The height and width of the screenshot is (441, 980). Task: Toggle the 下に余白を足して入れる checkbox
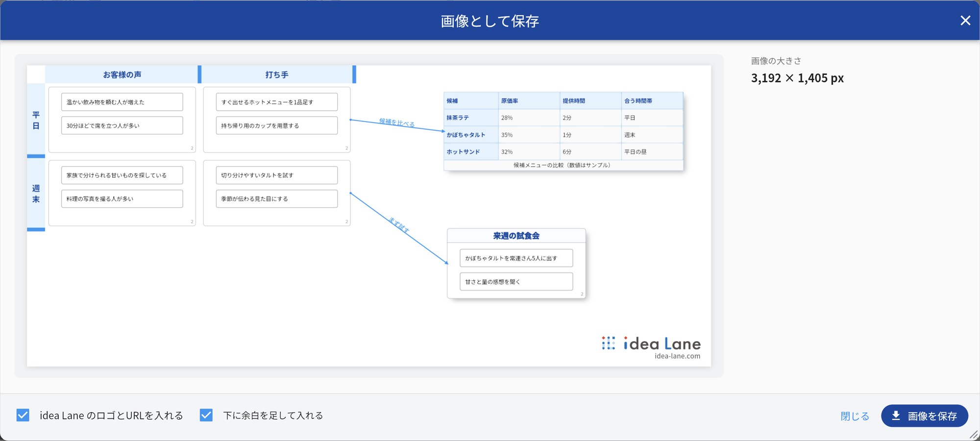(x=206, y=416)
